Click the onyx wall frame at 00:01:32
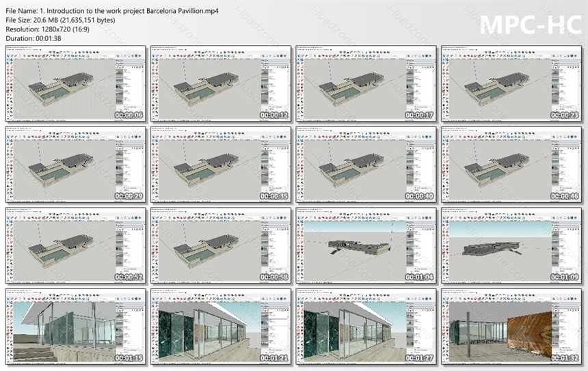The image size is (588, 371). (511, 327)
